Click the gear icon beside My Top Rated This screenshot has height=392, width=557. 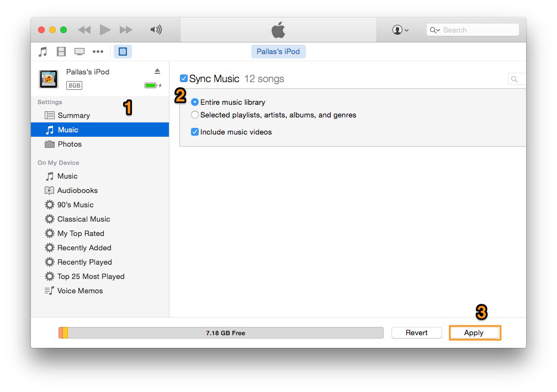click(49, 233)
